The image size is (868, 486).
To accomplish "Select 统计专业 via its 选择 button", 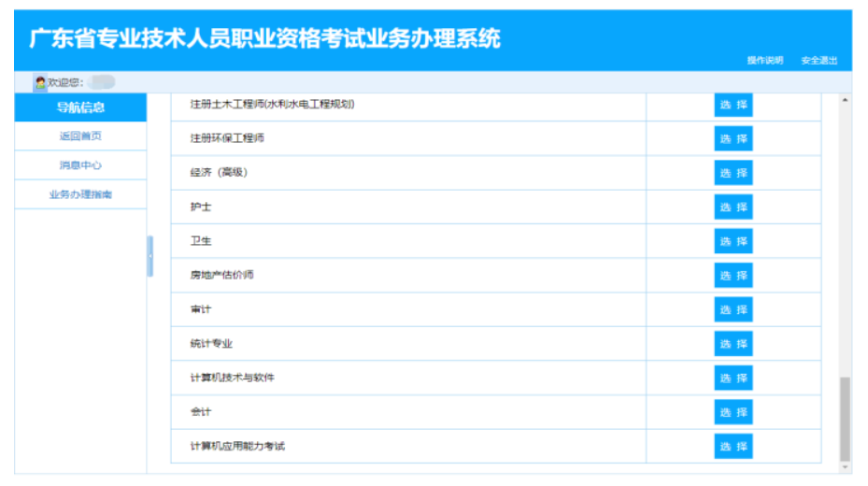I will coord(733,344).
